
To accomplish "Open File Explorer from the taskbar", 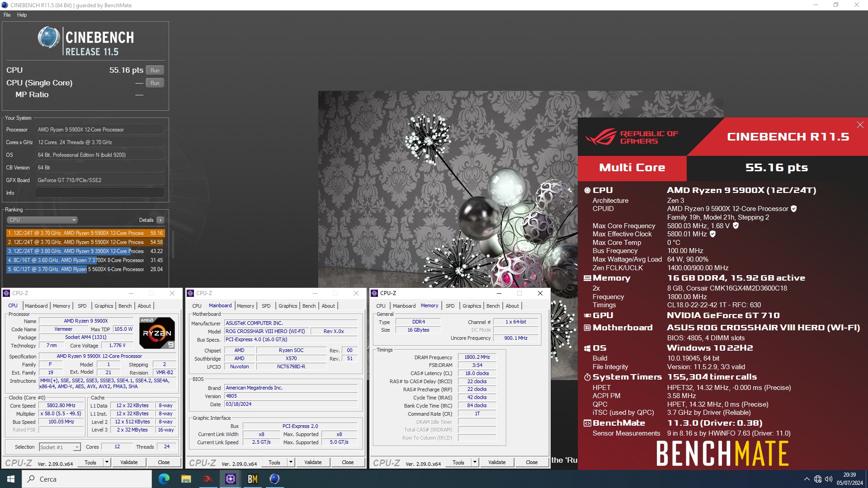I will click(x=186, y=479).
